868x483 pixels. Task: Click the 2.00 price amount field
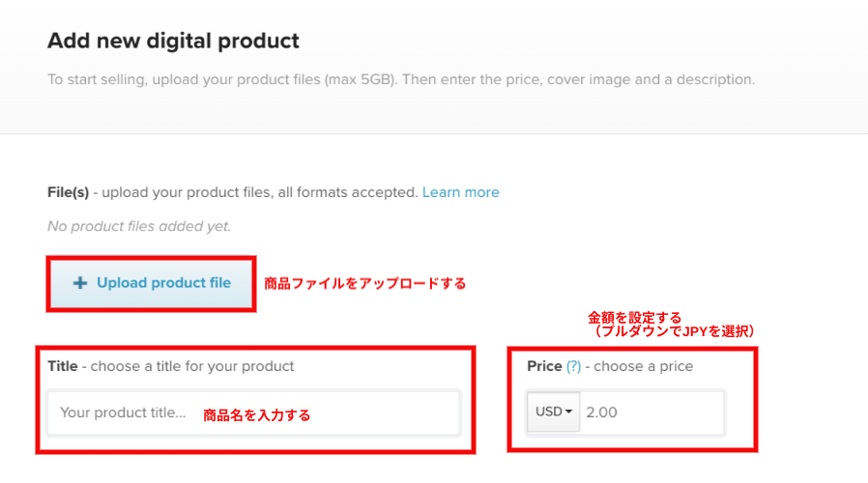651,412
